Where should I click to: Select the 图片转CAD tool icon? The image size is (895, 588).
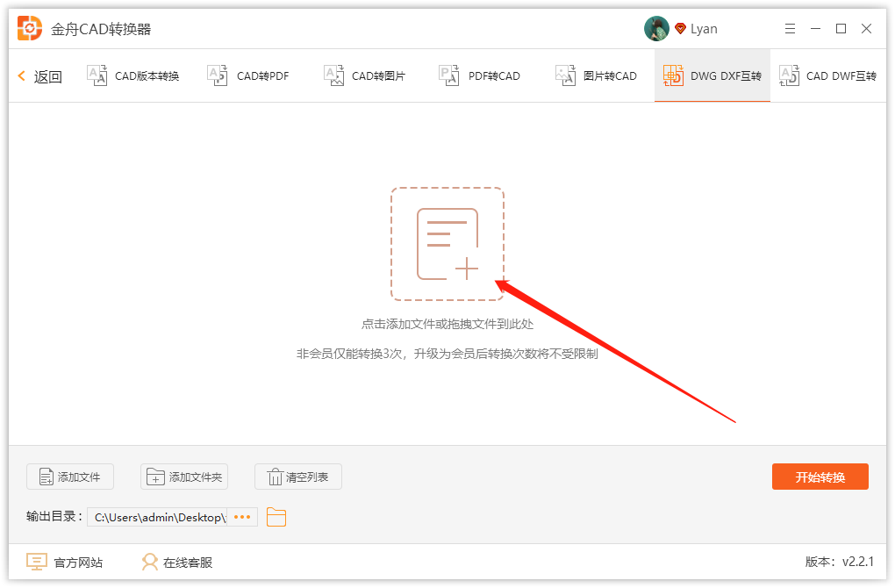click(565, 75)
